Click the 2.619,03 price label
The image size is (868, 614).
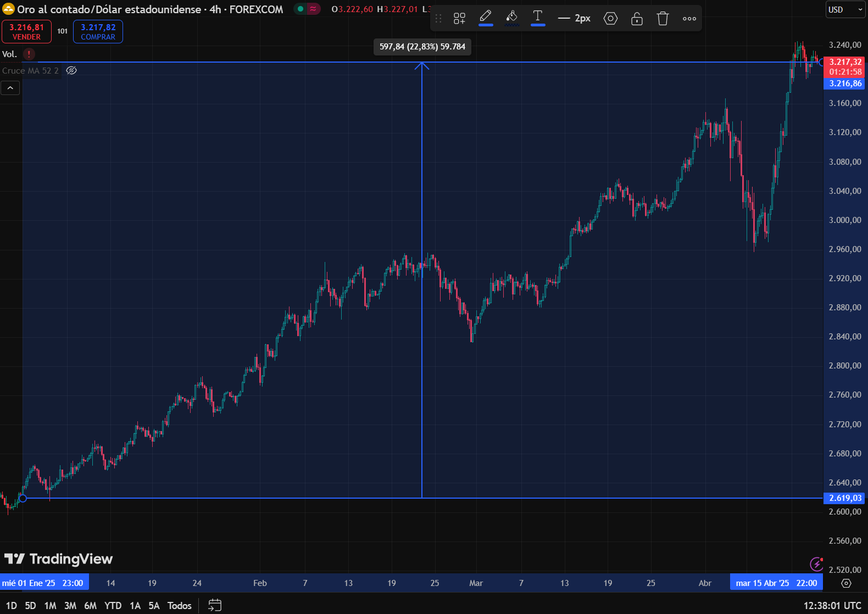click(844, 498)
